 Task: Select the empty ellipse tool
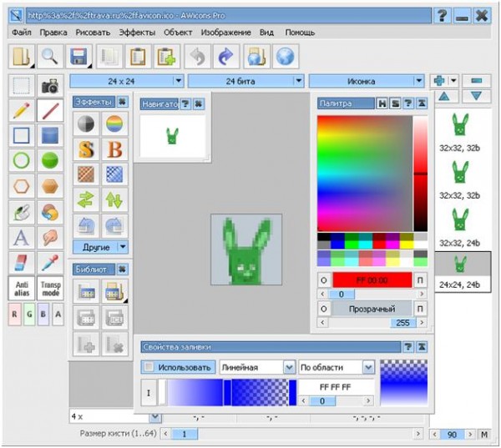click(x=21, y=160)
